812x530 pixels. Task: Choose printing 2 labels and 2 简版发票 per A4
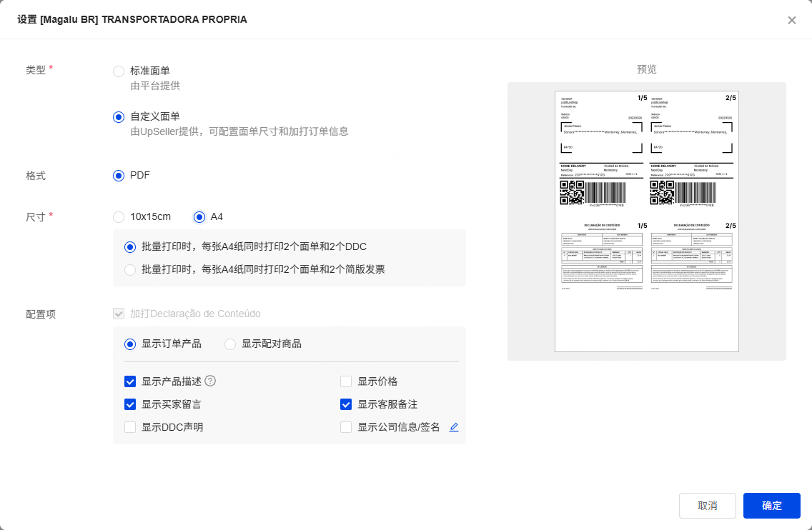(130, 269)
